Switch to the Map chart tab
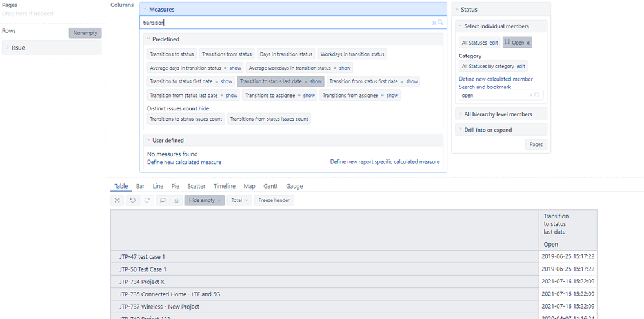This screenshot has height=319, width=644. (x=249, y=186)
